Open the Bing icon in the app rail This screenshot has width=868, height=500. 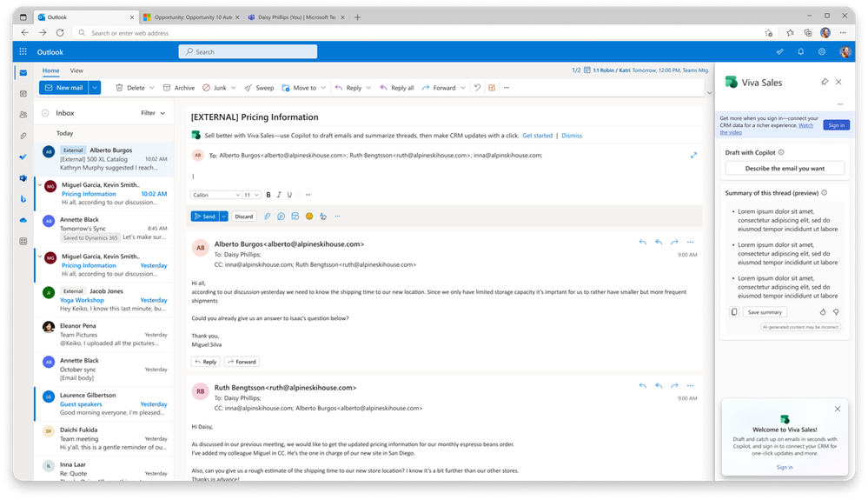[23, 199]
